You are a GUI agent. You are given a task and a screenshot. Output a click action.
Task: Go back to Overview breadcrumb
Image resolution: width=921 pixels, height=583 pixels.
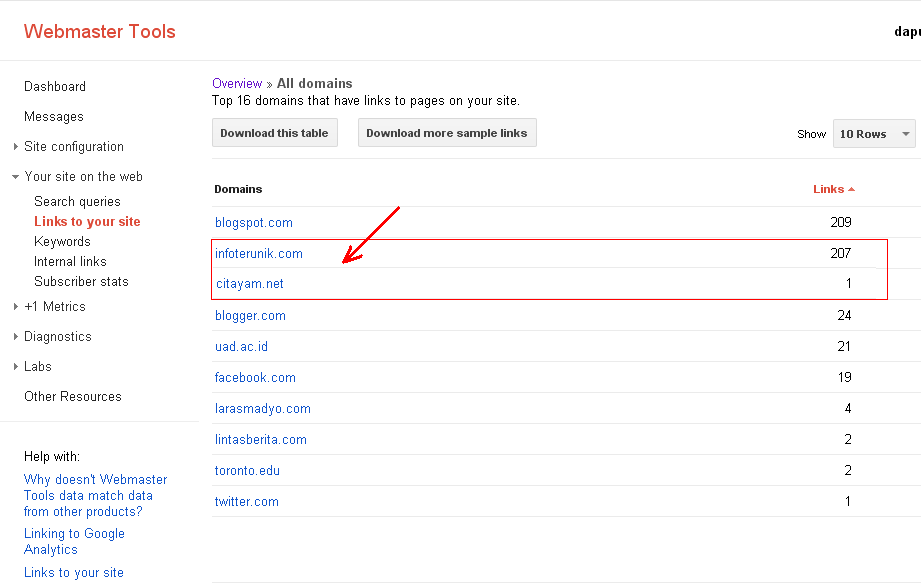(237, 83)
